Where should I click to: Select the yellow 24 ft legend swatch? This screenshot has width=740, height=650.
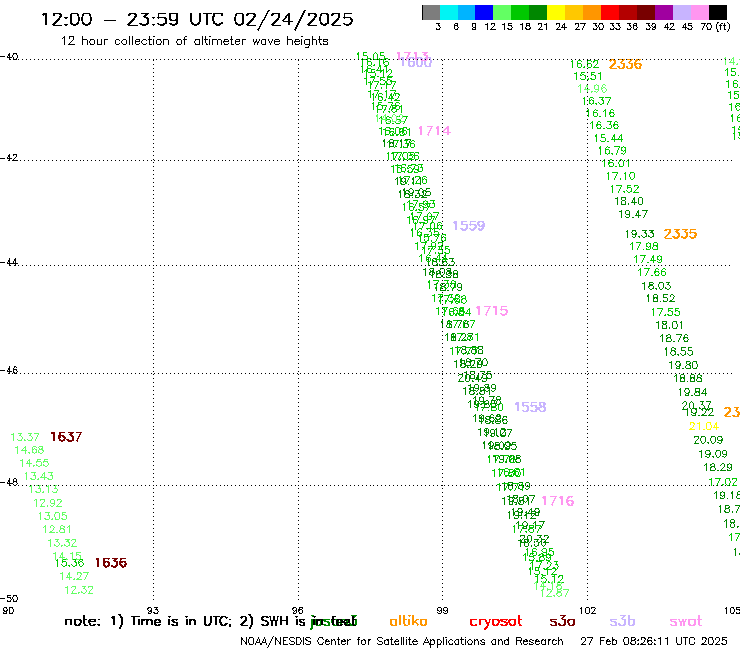(x=556, y=12)
